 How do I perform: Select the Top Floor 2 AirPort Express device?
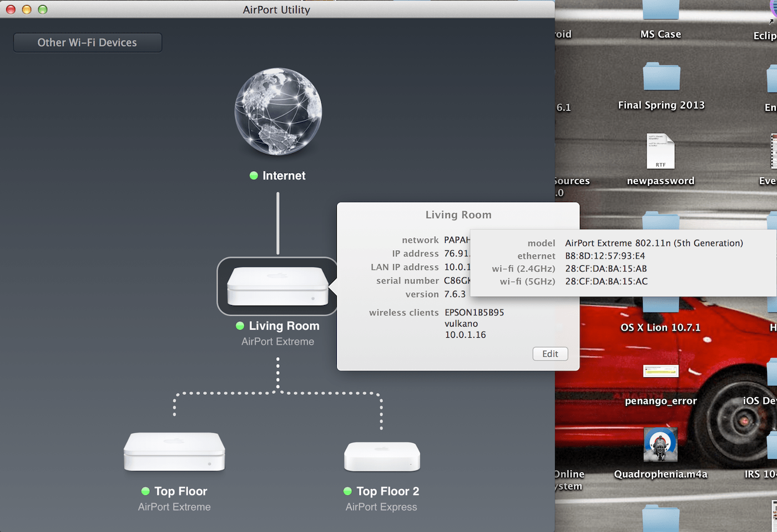coord(381,456)
